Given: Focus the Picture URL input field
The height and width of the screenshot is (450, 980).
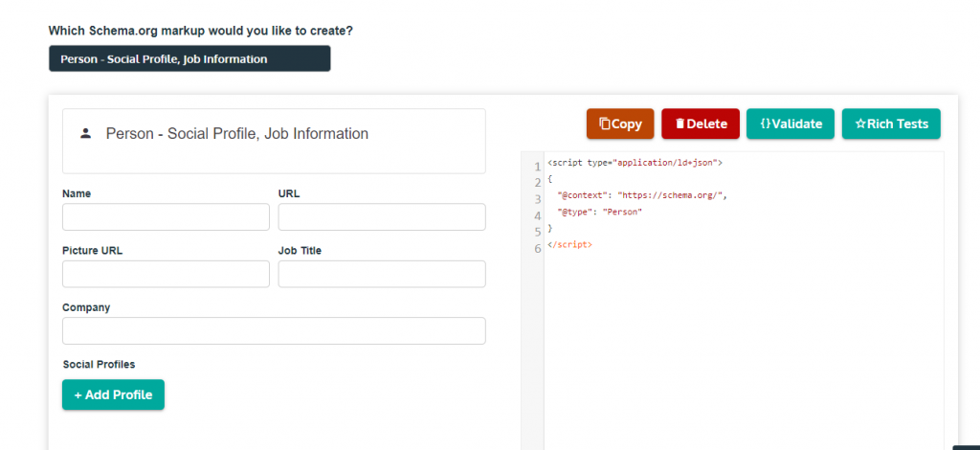Looking at the screenshot, I should click(x=166, y=274).
